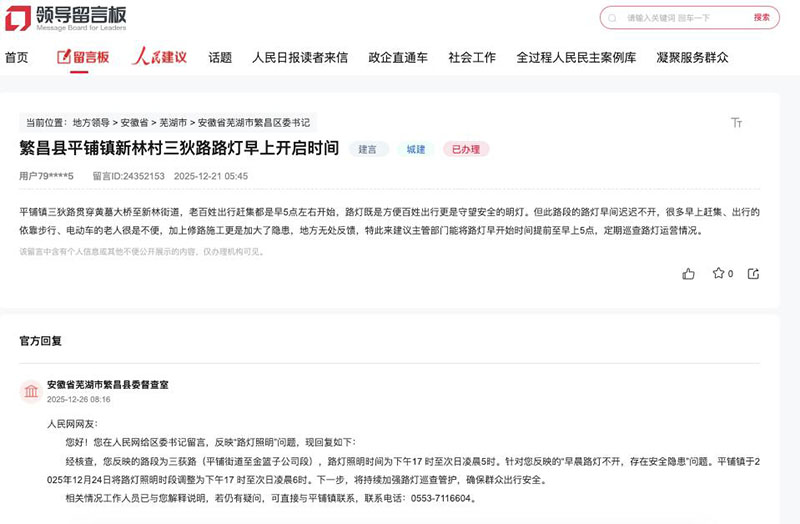This screenshot has height=524, width=800.
Task: Open the 话题 menu item
Action: tap(220, 58)
